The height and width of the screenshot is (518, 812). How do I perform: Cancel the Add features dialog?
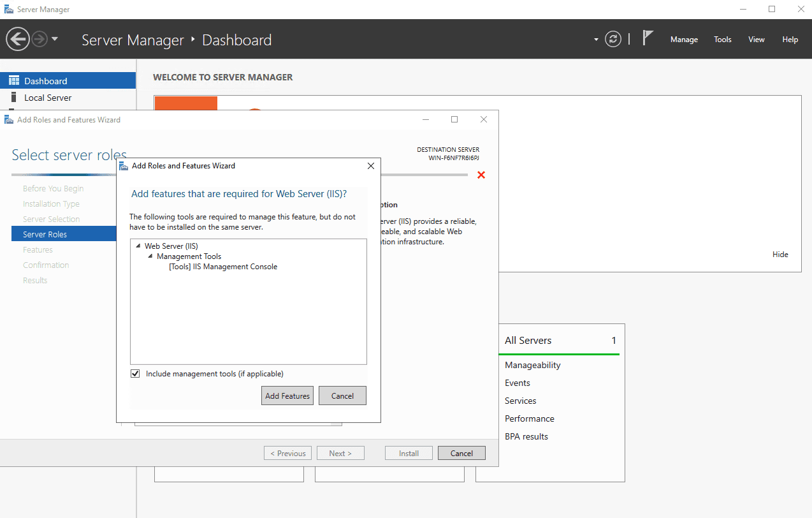pos(342,396)
